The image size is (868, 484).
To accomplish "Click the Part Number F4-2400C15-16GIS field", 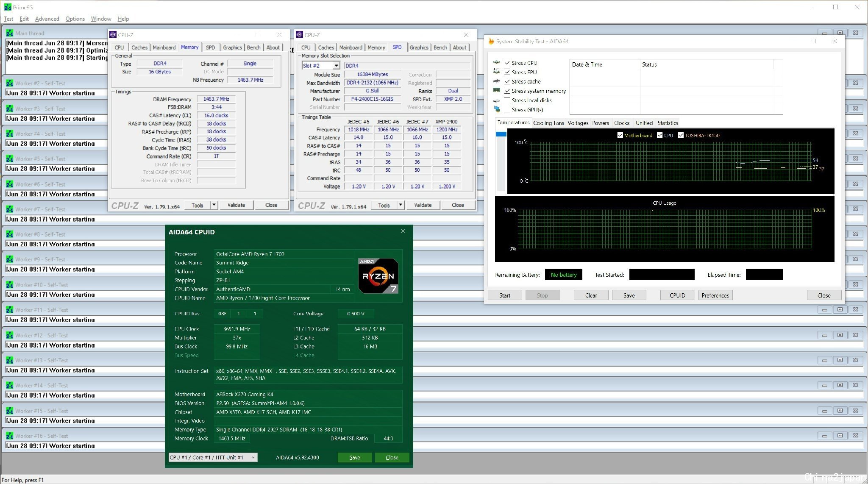I will (x=372, y=99).
